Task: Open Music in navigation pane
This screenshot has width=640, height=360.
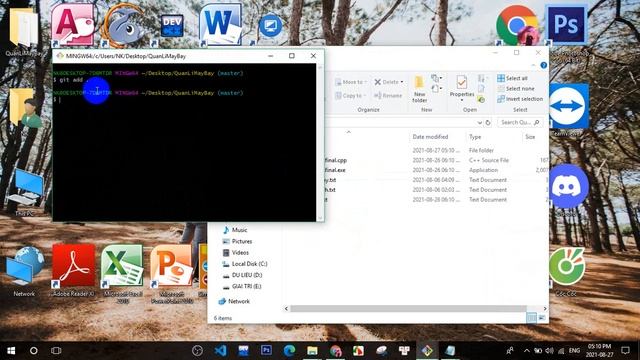Action: click(235, 230)
